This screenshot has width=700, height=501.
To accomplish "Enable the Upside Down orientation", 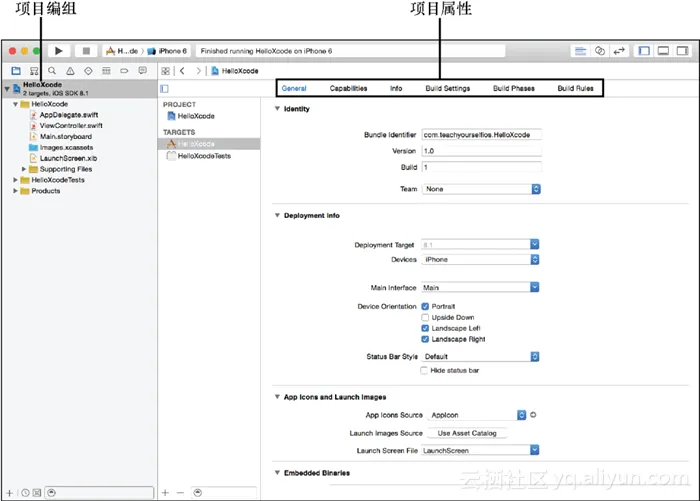I will coord(425,317).
